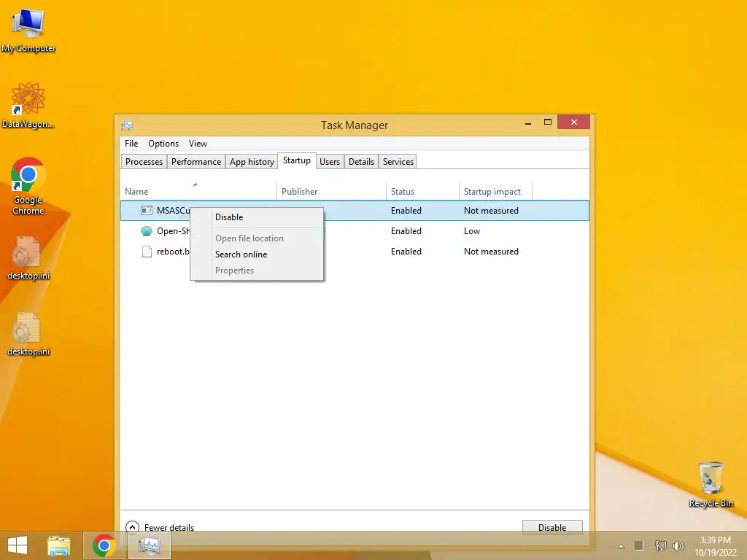
Task: Open DataWagon desktop shortcut
Action: [x=28, y=105]
